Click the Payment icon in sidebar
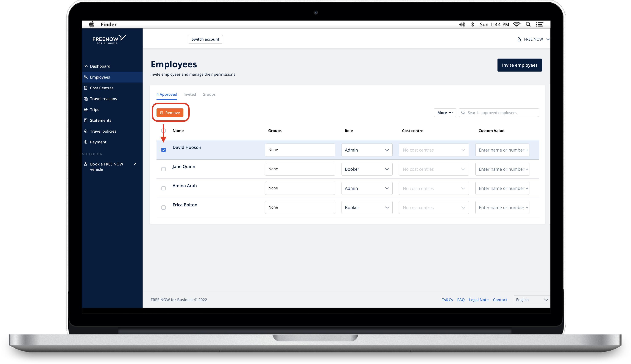This screenshot has height=364, width=631. point(86,142)
